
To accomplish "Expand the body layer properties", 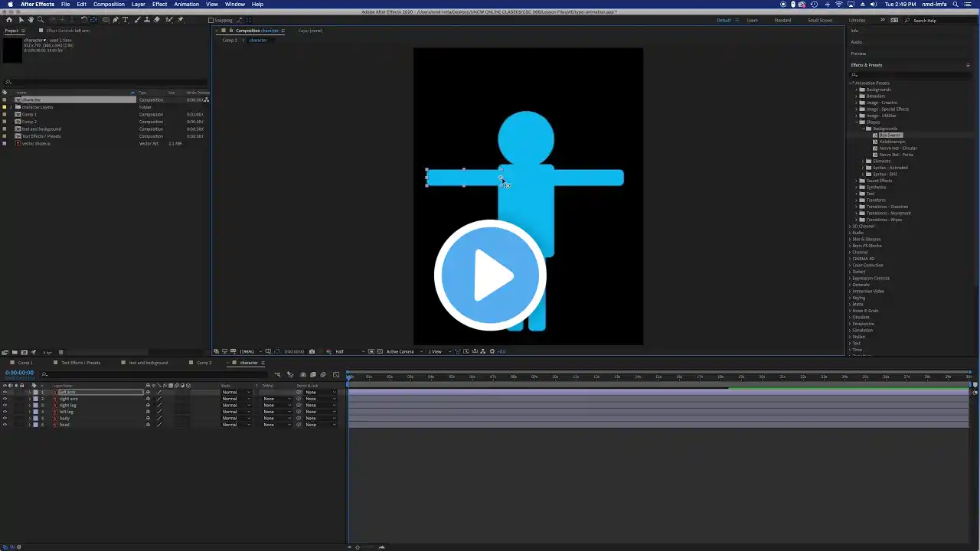I will (29, 419).
